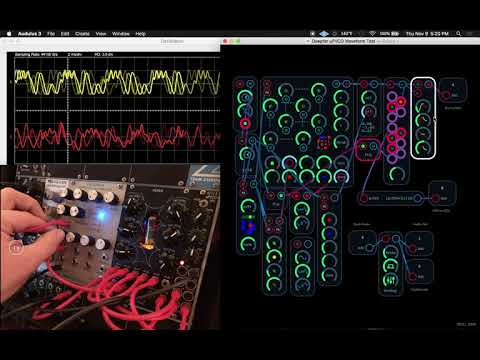
Task: Click the yellow waveform oscilloscope trace
Action: click(x=117, y=82)
